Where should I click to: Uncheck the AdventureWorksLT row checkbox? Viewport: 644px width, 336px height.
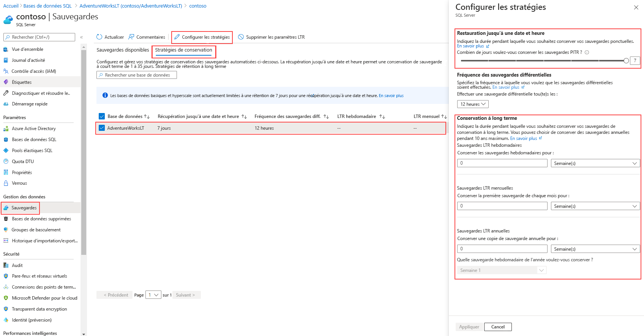(x=101, y=128)
